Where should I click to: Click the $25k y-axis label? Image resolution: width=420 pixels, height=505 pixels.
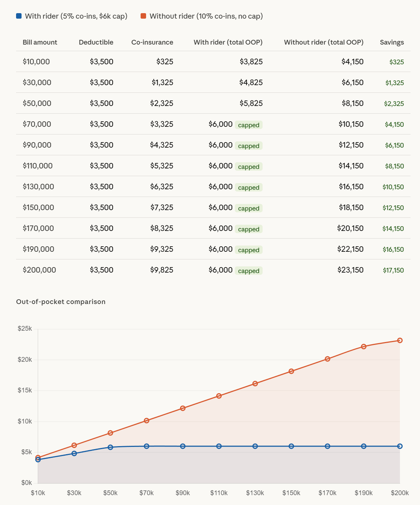click(25, 329)
